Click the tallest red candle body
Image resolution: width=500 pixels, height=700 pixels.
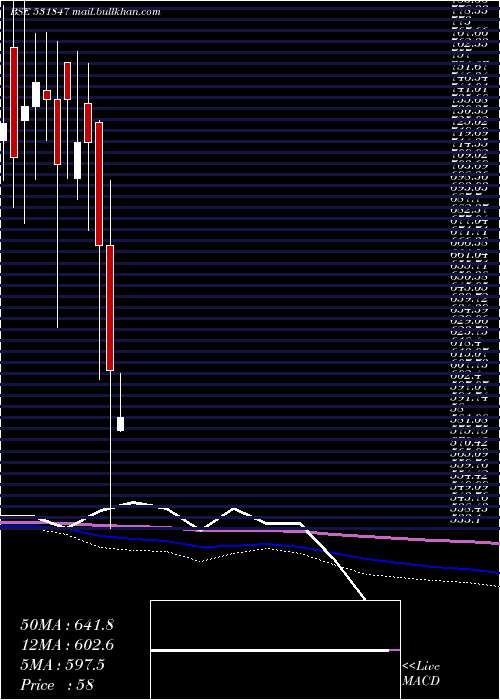click(x=110, y=308)
